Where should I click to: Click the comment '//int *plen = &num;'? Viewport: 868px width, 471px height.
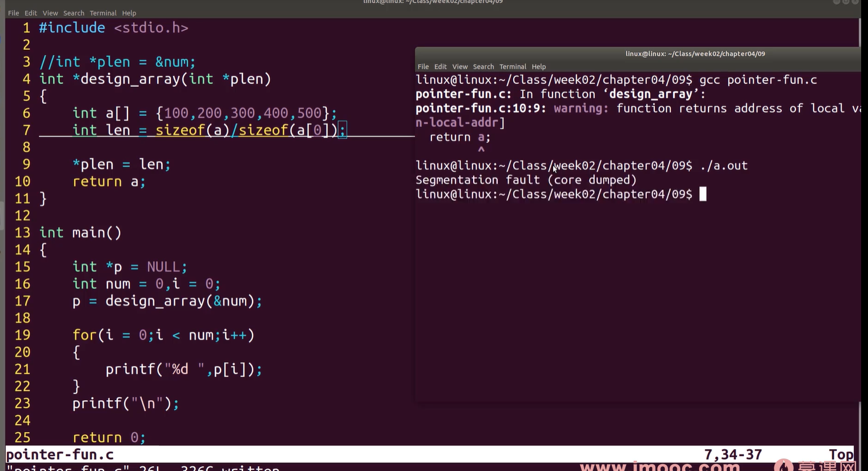tap(117, 62)
